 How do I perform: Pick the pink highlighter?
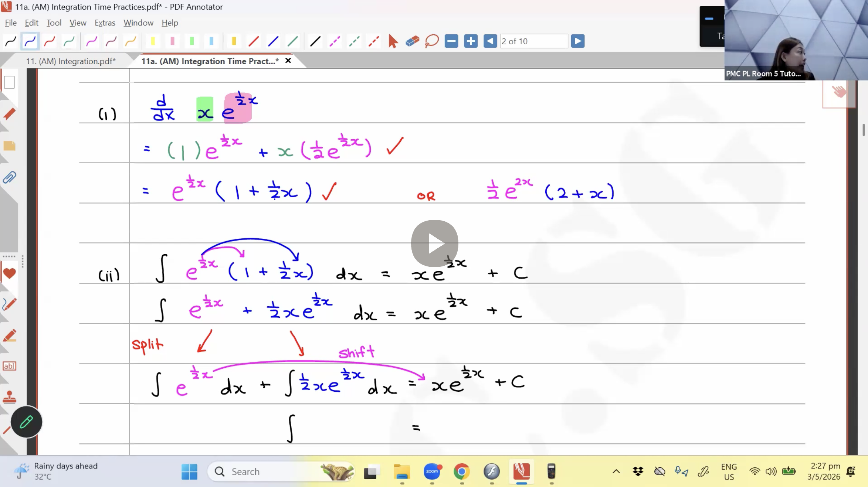pos(172,41)
